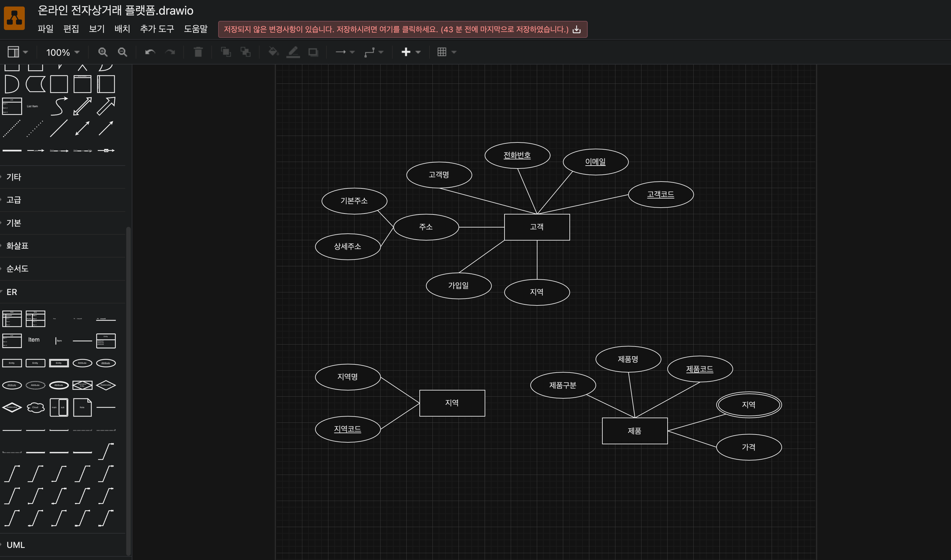951x560 pixels.
Task: Select the single-line Relationship diamond shape
Action: pyautogui.click(x=106, y=385)
